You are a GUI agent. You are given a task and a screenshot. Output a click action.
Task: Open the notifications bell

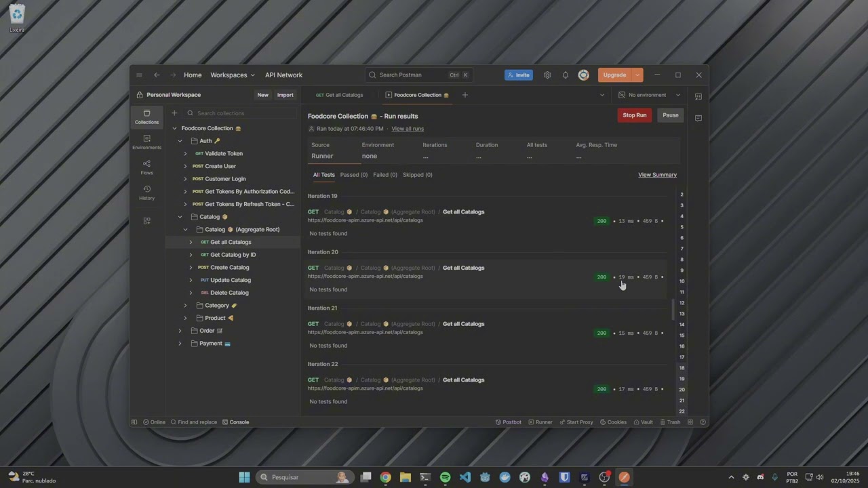tap(566, 75)
